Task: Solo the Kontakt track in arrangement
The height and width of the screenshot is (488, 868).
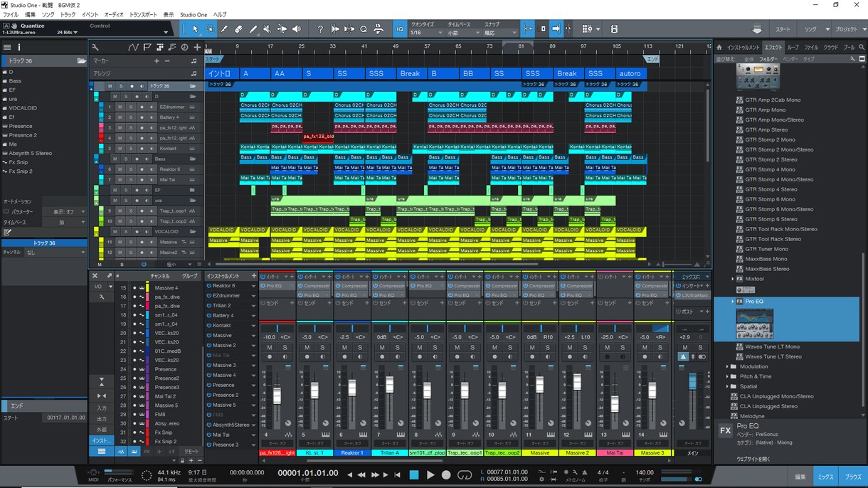Action: (x=131, y=148)
